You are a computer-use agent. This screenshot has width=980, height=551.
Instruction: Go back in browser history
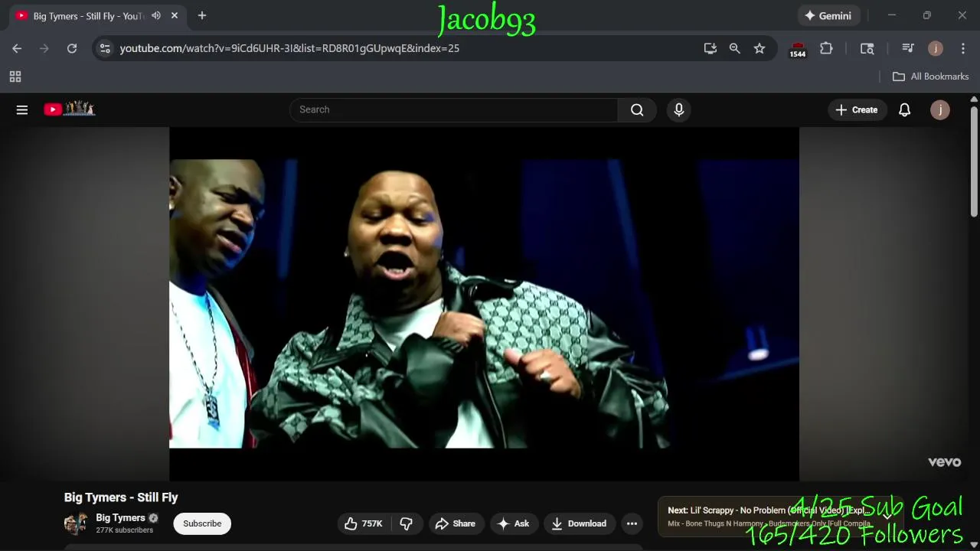17,48
